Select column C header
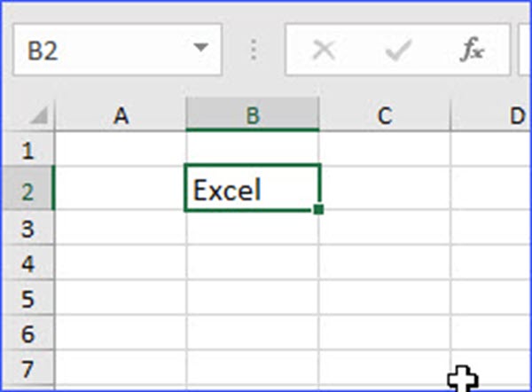Viewport: 532px width, 392px height. (385, 115)
